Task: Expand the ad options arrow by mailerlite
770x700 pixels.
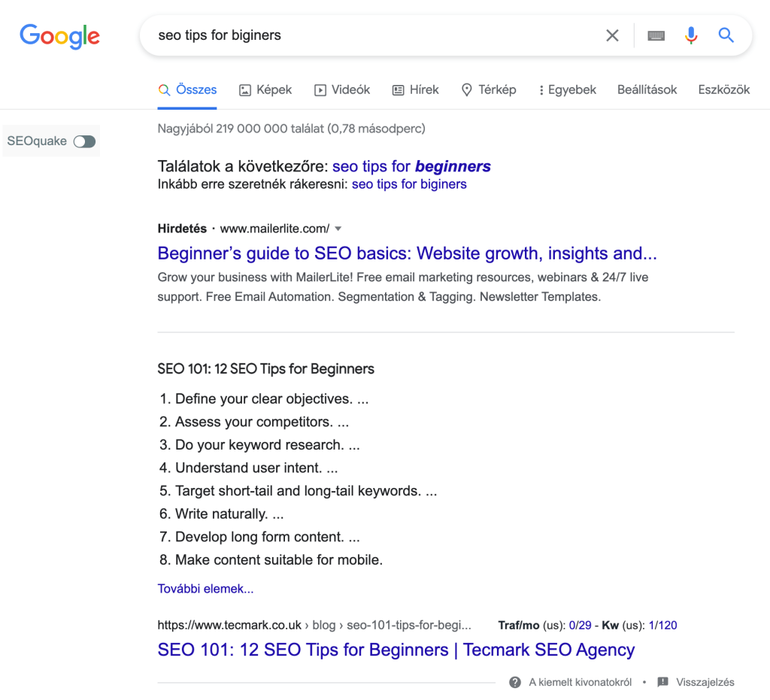Action: click(x=338, y=229)
